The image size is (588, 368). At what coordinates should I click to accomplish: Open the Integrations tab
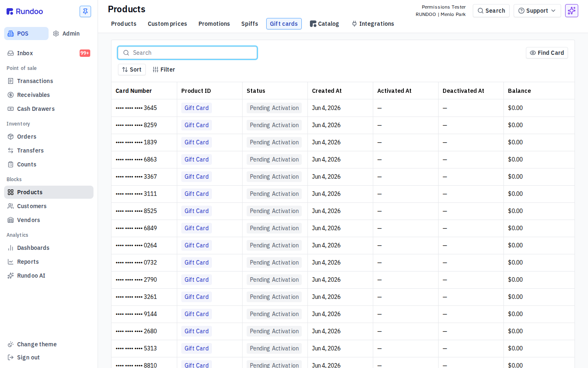click(373, 24)
